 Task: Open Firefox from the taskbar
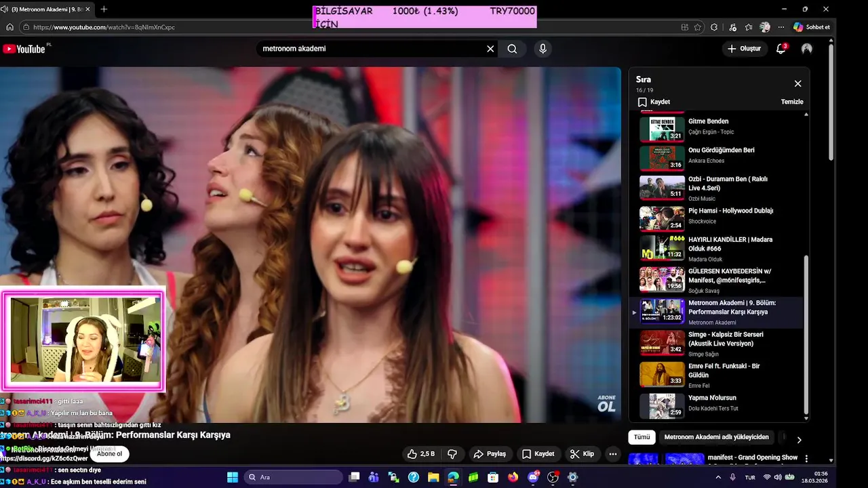(x=513, y=477)
